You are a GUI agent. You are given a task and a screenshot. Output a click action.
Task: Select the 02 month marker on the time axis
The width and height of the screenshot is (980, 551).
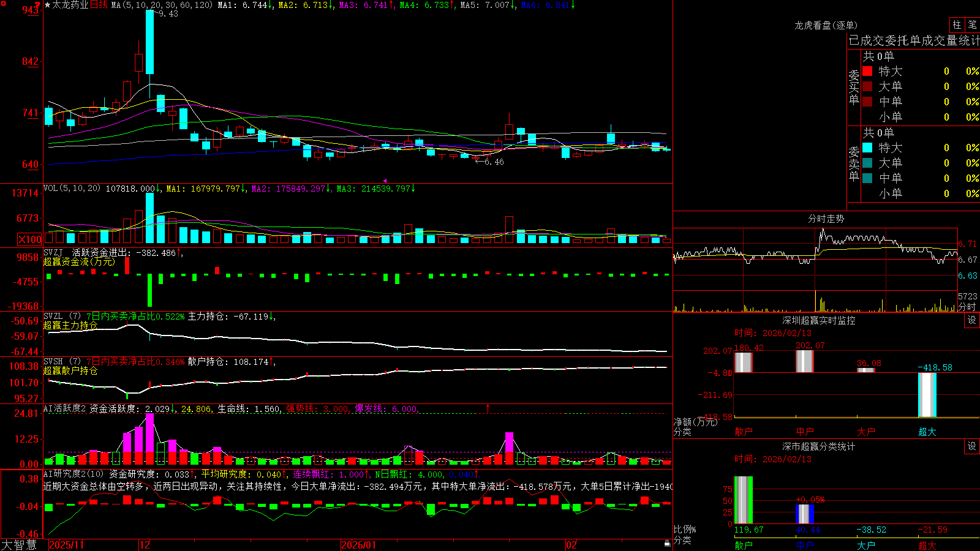click(x=571, y=545)
